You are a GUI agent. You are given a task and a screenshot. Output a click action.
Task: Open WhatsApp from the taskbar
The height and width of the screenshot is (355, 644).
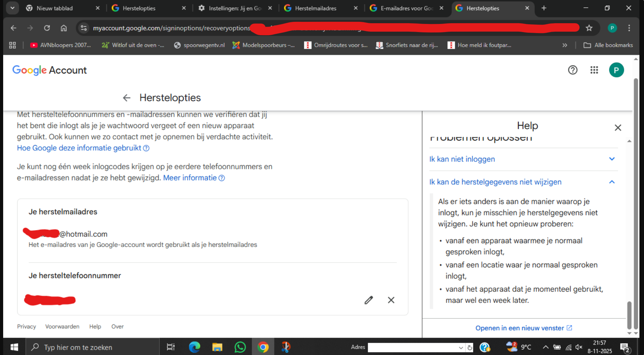tap(240, 347)
